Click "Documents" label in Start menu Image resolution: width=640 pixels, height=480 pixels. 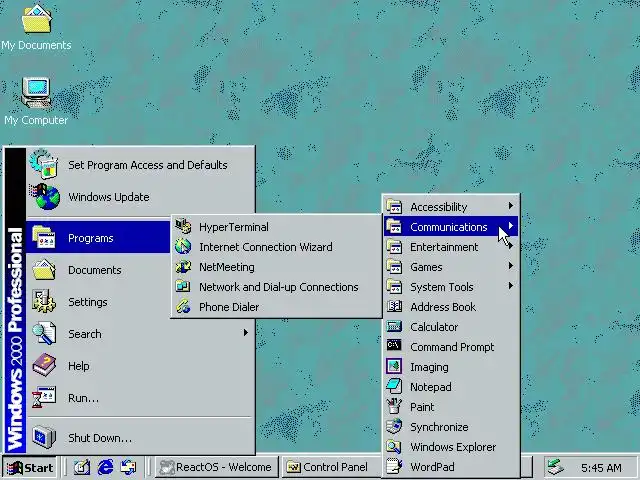point(95,270)
